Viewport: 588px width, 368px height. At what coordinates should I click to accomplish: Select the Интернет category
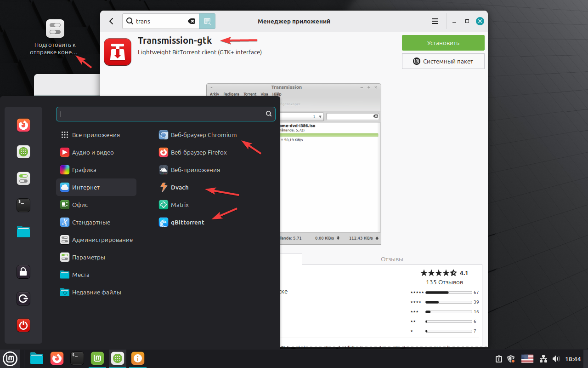[96, 187]
